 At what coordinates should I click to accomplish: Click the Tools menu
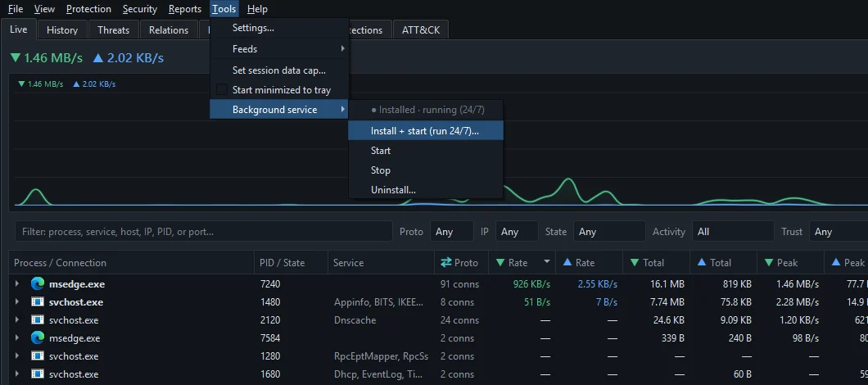point(224,9)
